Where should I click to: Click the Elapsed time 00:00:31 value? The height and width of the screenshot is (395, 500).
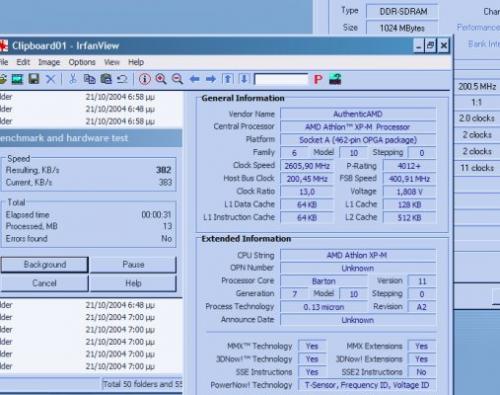156,214
